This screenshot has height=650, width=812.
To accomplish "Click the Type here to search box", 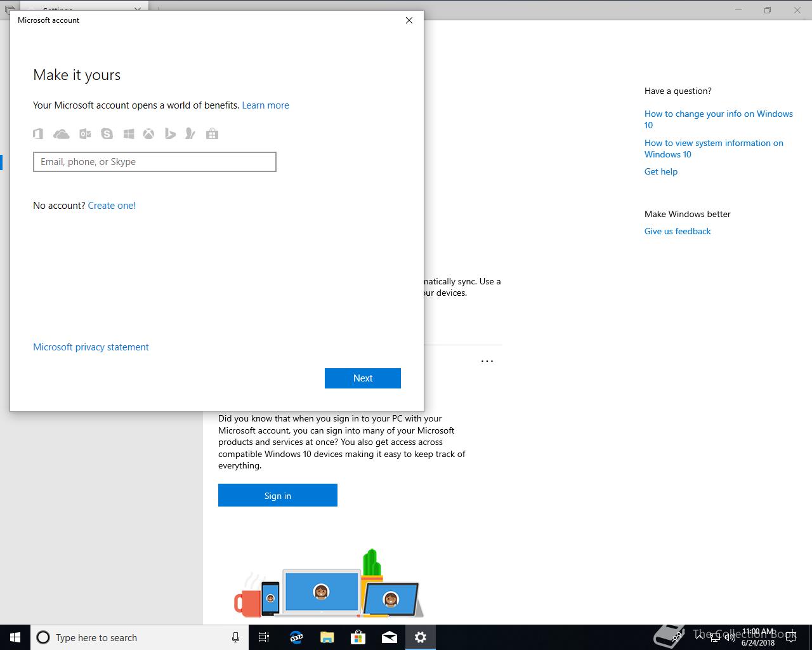I will click(140, 637).
